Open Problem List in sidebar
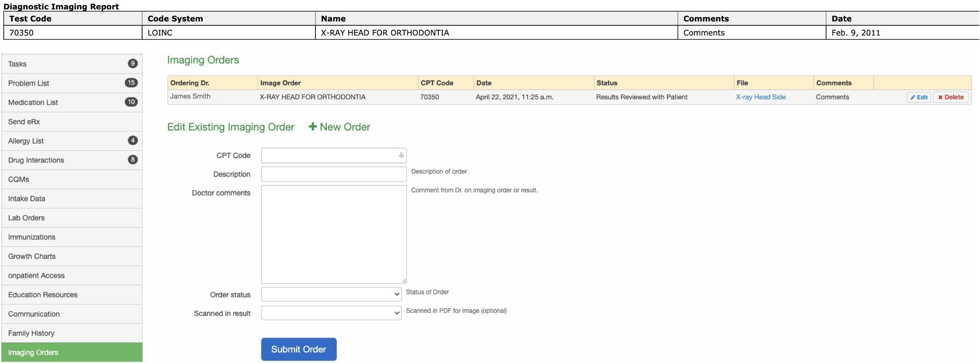 point(72,83)
